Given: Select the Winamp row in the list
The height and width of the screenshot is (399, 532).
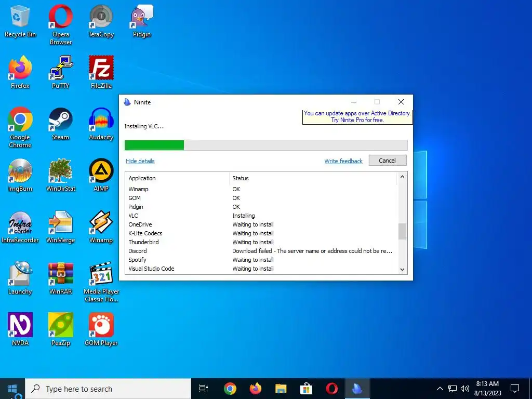Looking at the screenshot, I should coord(261,189).
